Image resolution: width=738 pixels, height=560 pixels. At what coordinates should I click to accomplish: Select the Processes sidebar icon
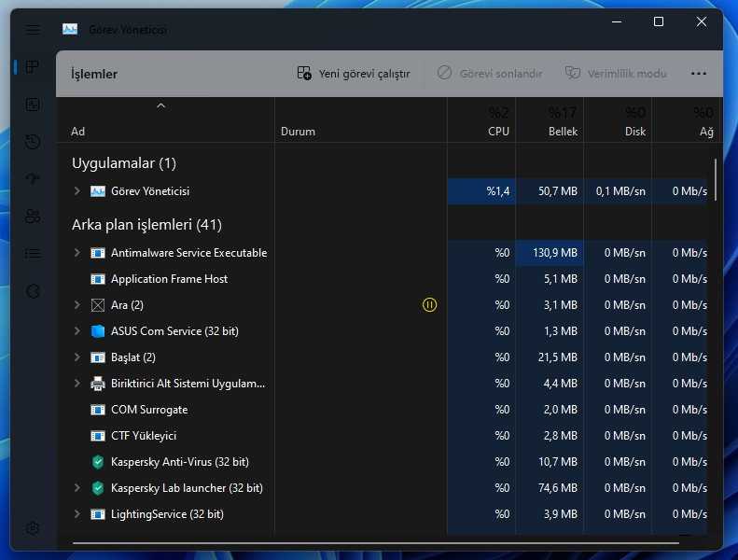tap(33, 67)
